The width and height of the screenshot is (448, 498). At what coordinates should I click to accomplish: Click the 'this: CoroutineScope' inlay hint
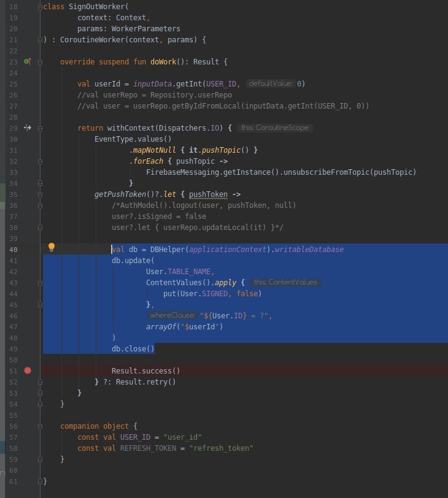274,128
